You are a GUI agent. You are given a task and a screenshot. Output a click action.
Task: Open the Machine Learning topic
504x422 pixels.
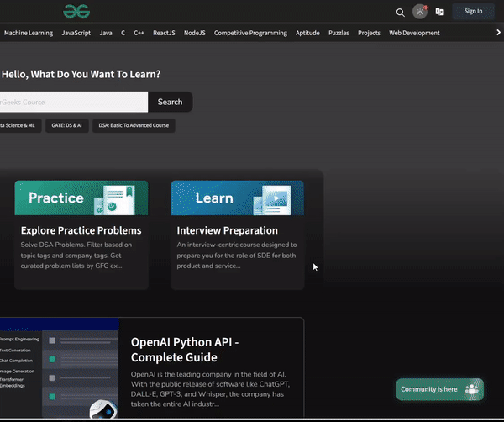coord(29,33)
